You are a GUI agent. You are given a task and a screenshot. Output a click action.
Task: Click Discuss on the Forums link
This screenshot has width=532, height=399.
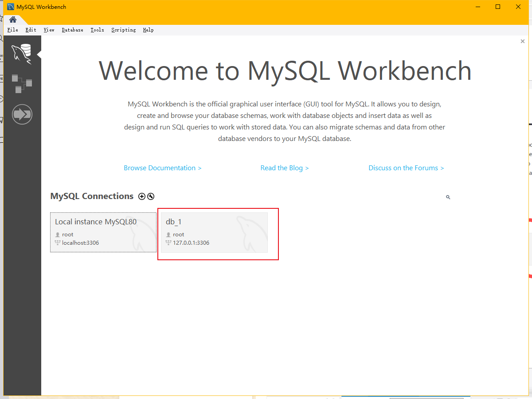406,168
